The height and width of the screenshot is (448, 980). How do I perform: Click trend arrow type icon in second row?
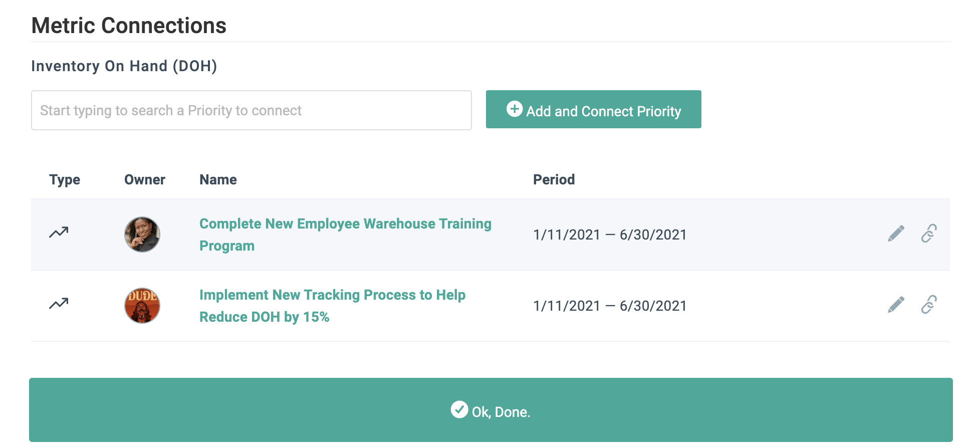(59, 304)
